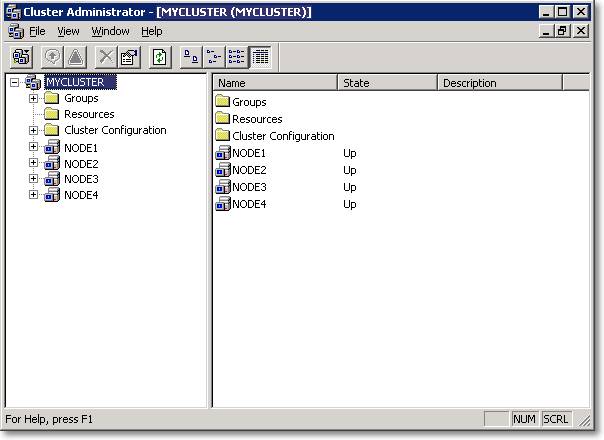This screenshot has width=604, height=440.
Task: Click the Delete X toolbar icon
Action: coord(105,57)
